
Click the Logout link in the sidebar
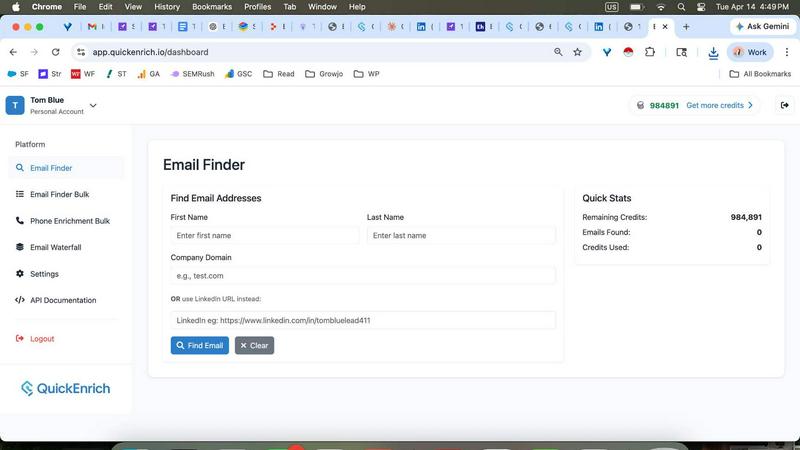coord(42,339)
